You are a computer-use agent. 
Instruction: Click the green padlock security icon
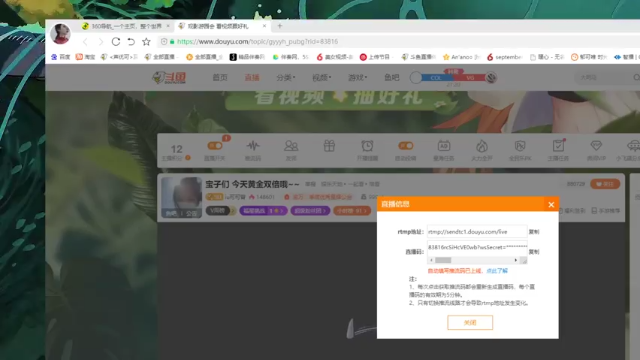click(x=172, y=42)
